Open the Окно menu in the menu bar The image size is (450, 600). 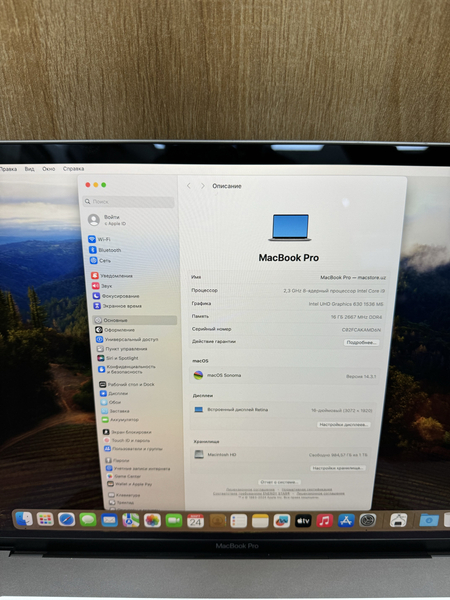point(49,169)
